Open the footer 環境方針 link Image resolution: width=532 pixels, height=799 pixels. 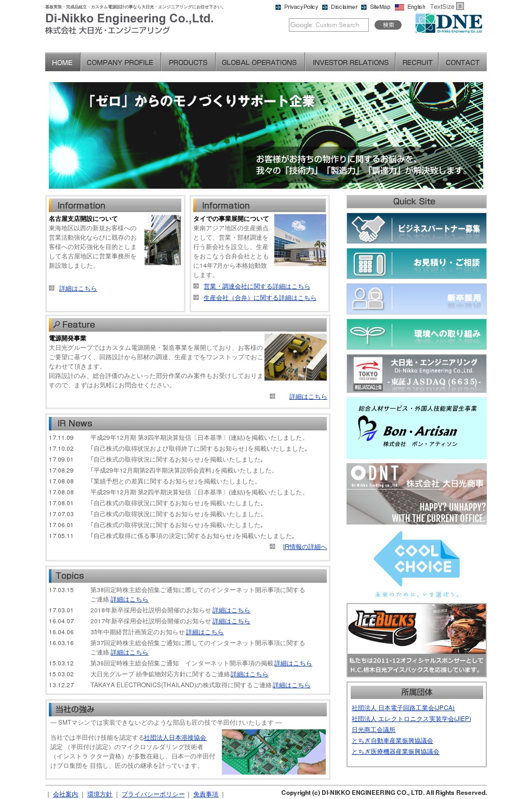(100, 794)
